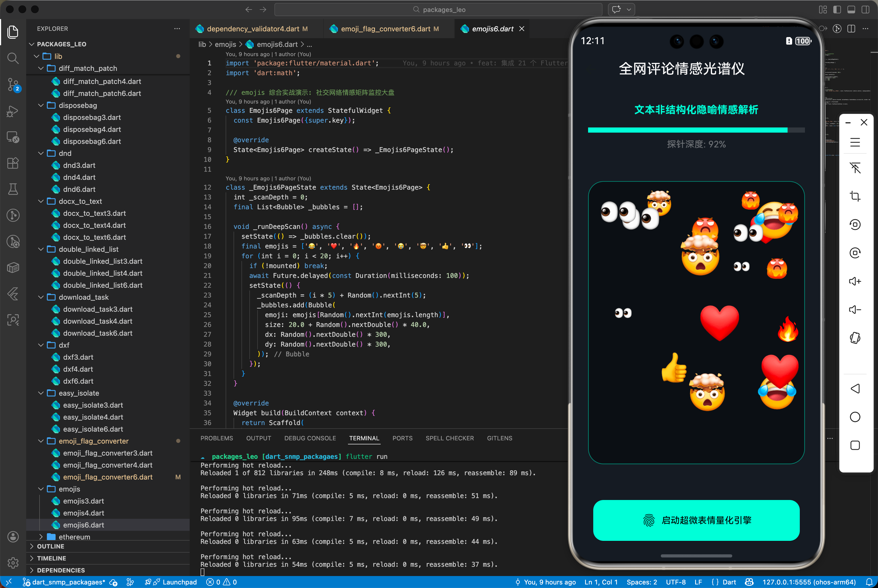This screenshot has height=588, width=878.
Task: Open the Run and Debug view
Action: pos(13,111)
